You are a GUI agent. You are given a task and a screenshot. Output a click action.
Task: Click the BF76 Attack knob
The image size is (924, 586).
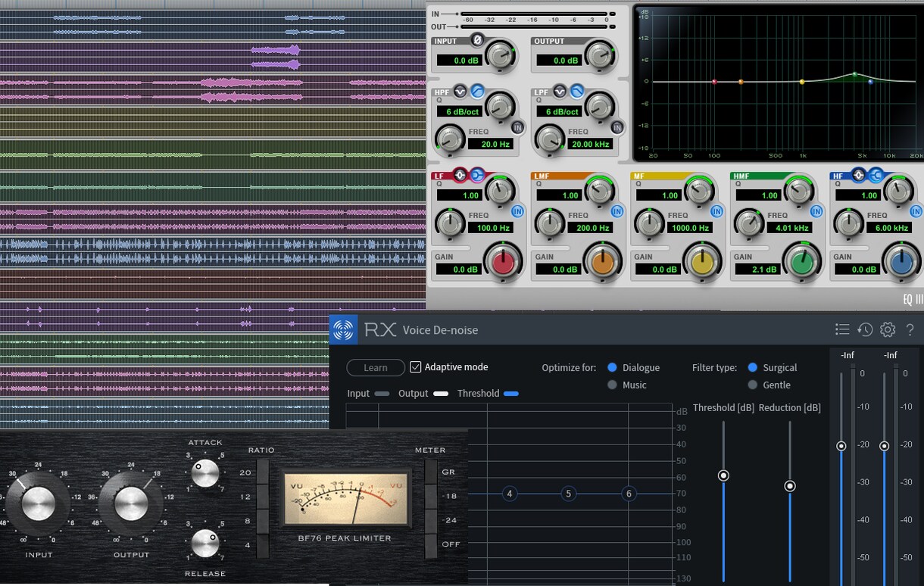(204, 472)
